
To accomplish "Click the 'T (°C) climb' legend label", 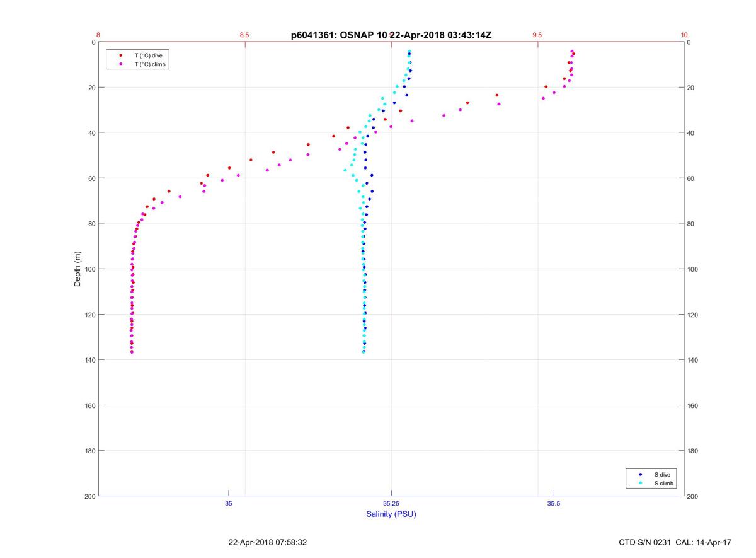I will (150, 64).
